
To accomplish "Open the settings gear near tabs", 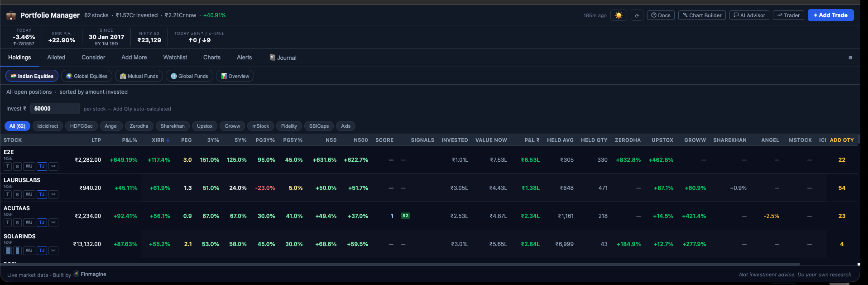I will [850, 58].
